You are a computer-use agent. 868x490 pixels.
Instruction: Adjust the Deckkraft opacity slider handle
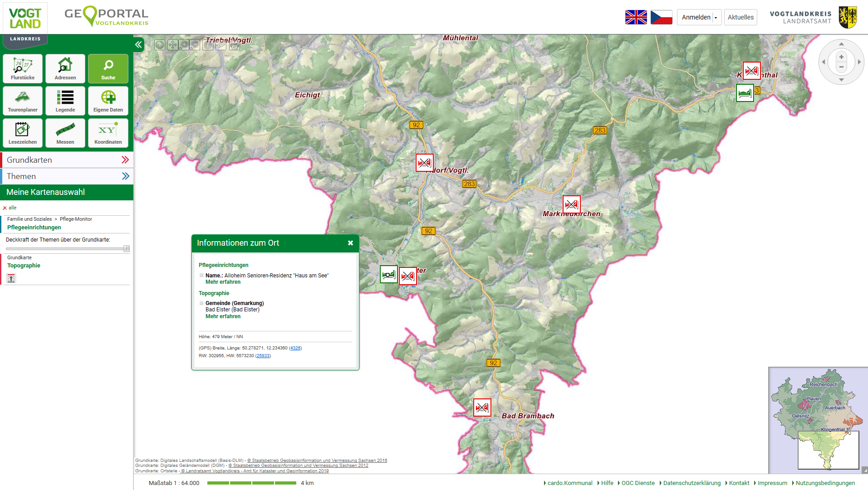(127, 248)
